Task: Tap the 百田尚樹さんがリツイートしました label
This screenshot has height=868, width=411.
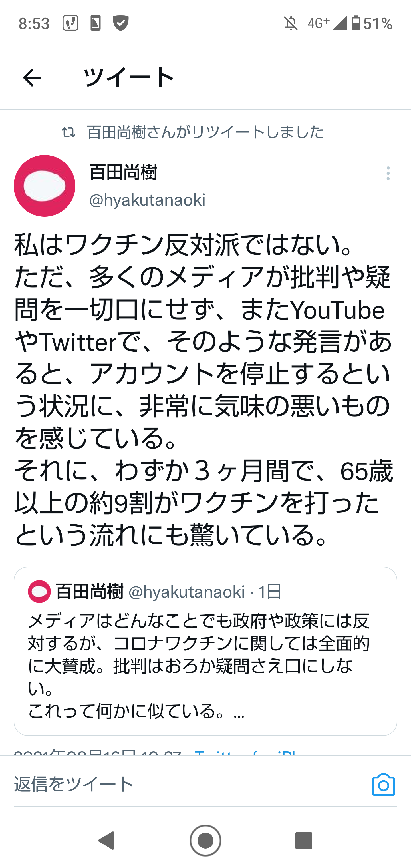Action: 205,132
